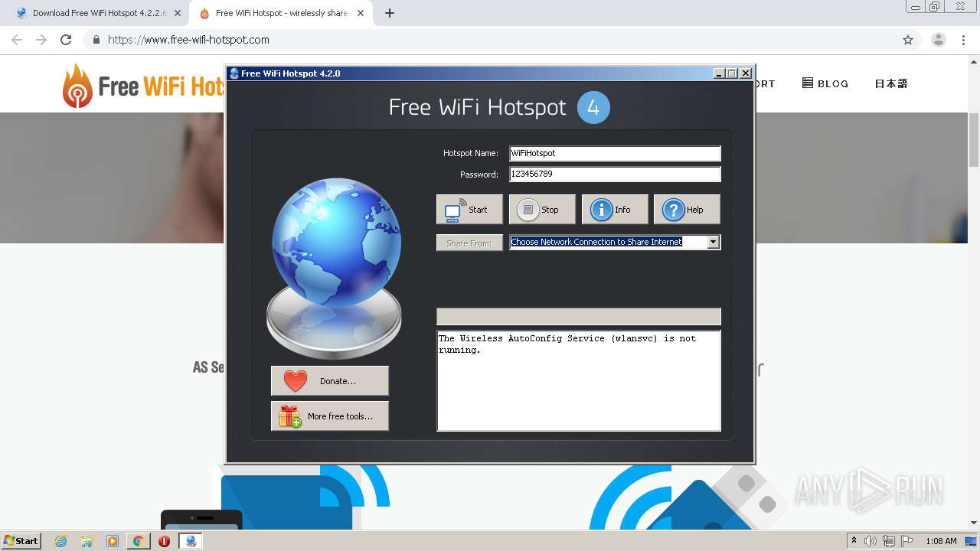The width and height of the screenshot is (980, 551).
Task: Open the network tray icon
Action: coord(889,541)
